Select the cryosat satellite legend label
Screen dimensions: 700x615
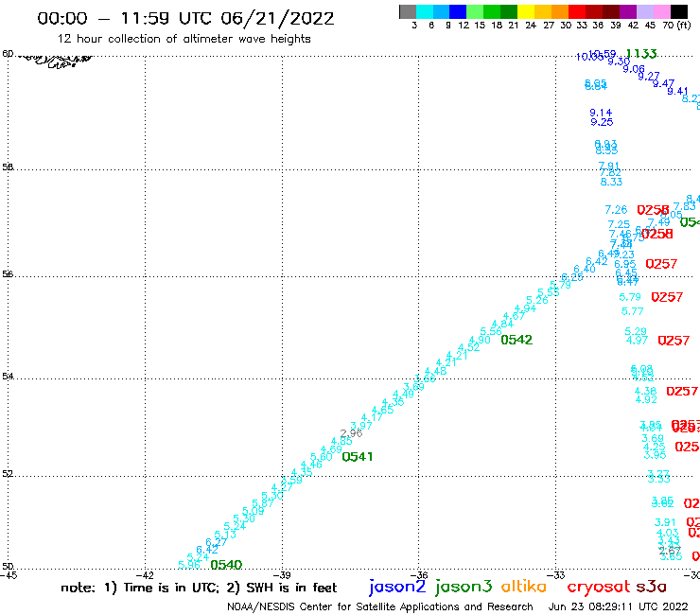pyautogui.click(x=599, y=588)
